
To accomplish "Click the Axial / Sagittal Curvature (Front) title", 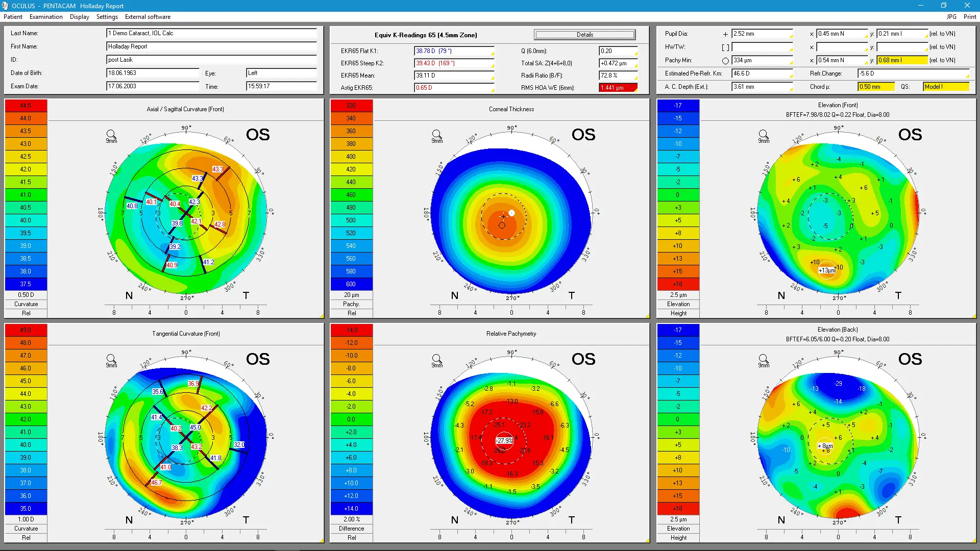I will click(185, 109).
